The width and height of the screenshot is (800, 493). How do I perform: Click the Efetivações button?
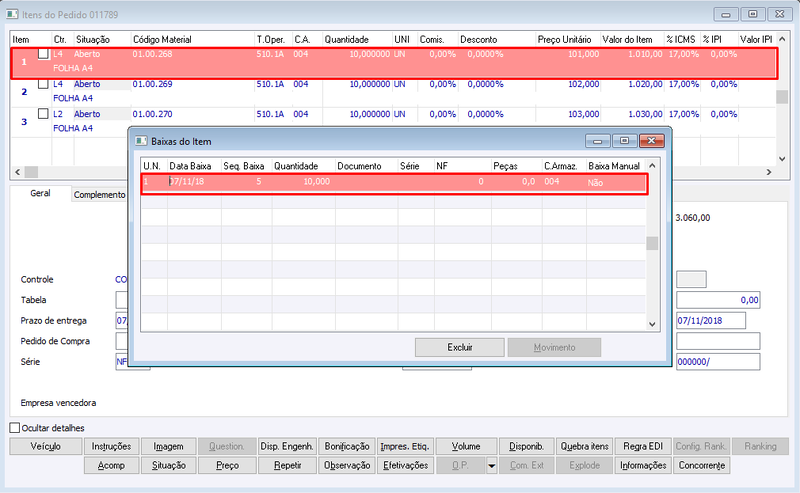point(405,465)
